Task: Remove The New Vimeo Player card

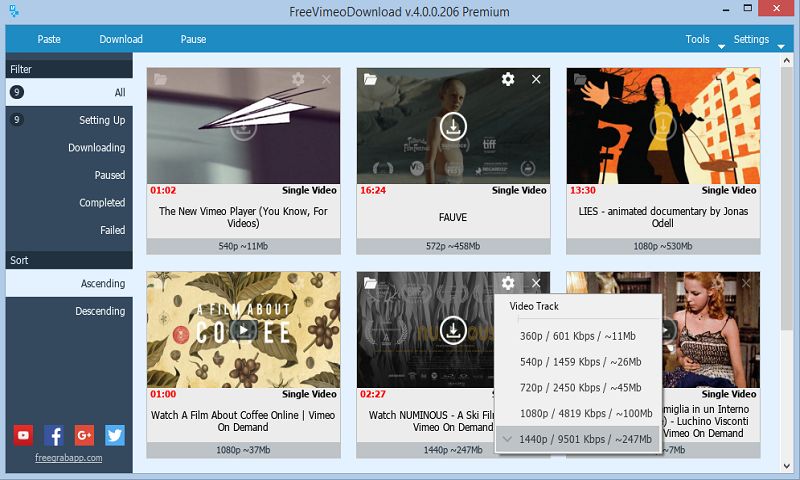Action: [326, 79]
